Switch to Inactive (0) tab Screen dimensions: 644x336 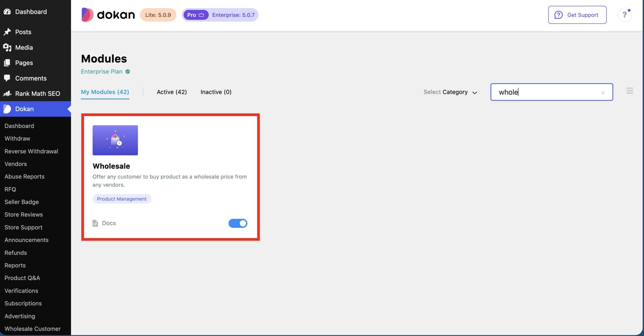click(216, 92)
